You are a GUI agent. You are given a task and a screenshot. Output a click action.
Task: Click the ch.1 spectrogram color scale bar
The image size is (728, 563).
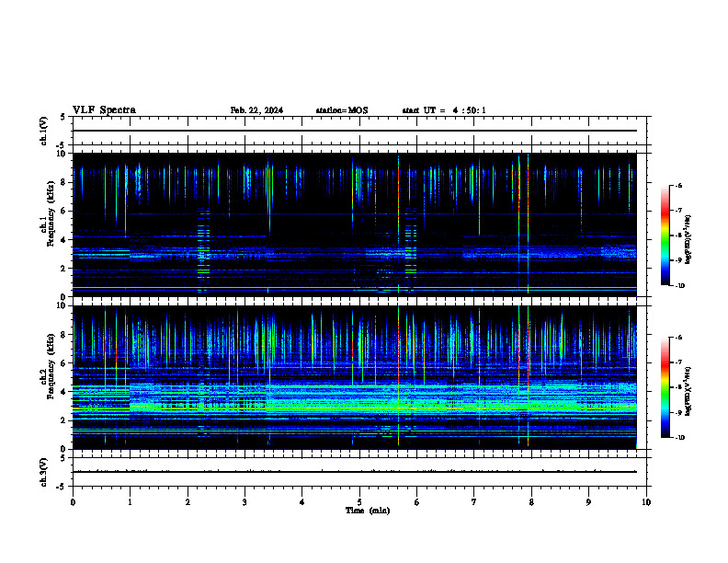[x=665, y=236]
